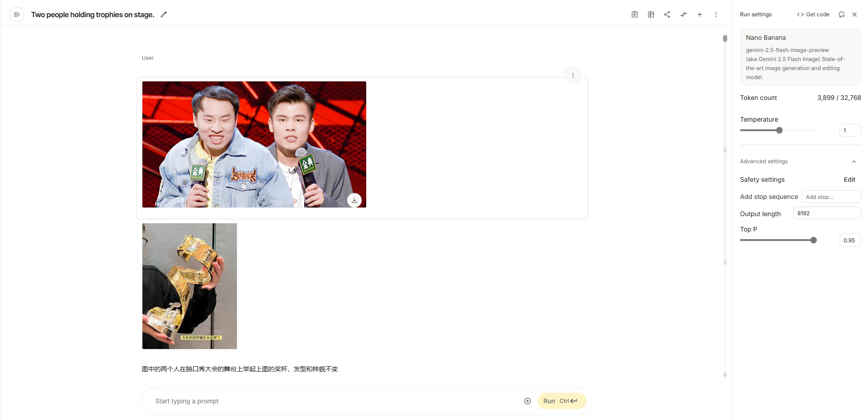This screenshot has width=868, height=420.
Task: Edit the Safety settings
Action: [849, 179]
